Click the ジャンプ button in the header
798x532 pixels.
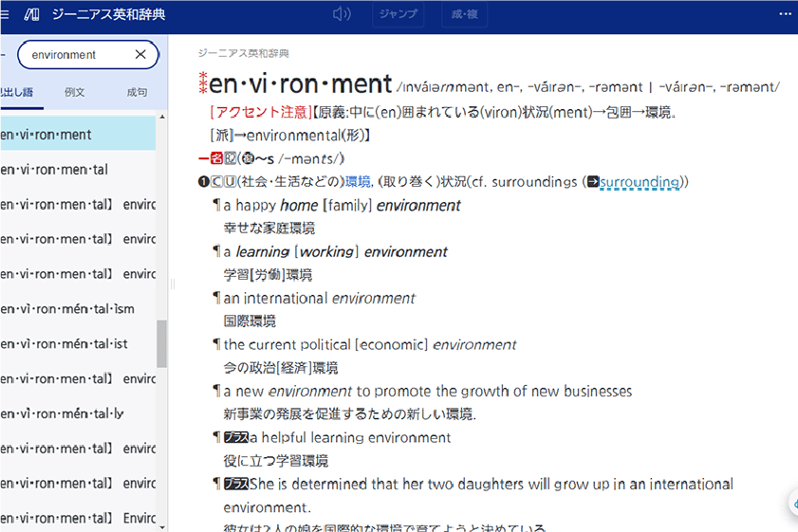click(x=399, y=14)
